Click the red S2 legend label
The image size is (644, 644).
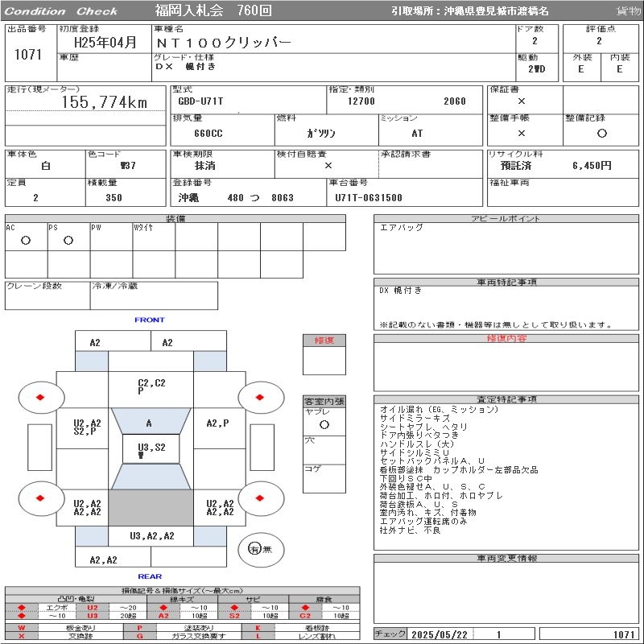234,616
